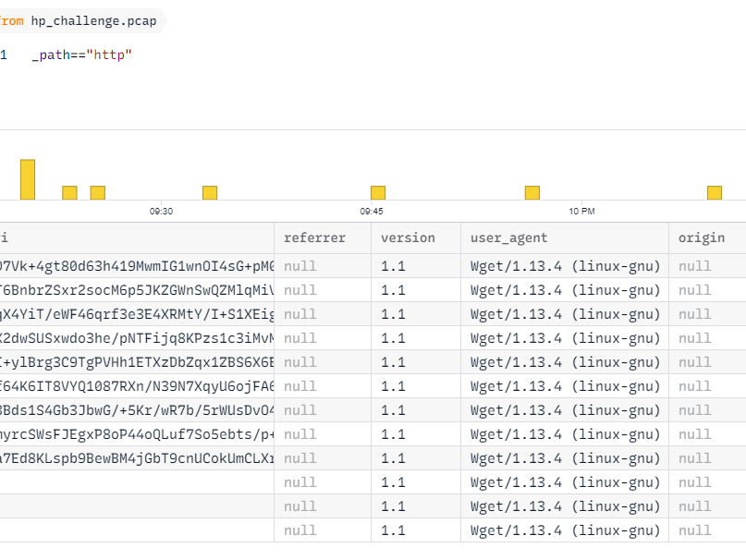Click the origin null cell in last row

pyautogui.click(x=695, y=530)
